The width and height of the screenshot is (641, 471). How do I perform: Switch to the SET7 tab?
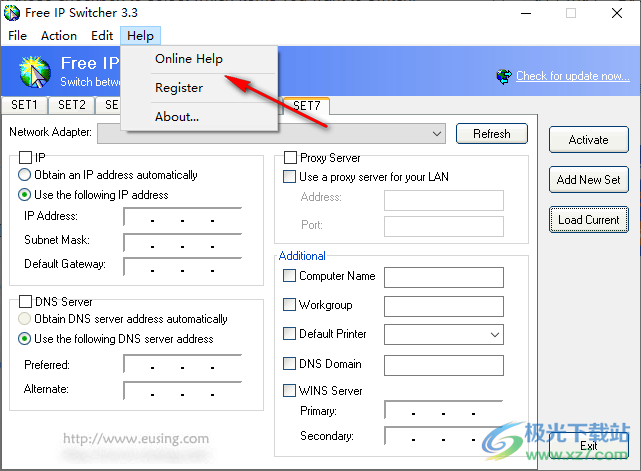307,105
